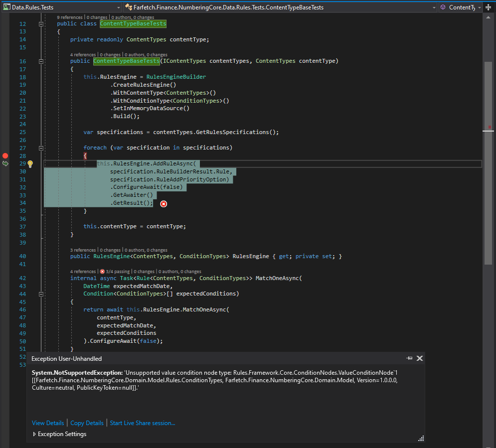This screenshot has width=496, height=448.
Task: Click 'ConfigureAwait(false)' on line 50
Action: tap(126, 341)
